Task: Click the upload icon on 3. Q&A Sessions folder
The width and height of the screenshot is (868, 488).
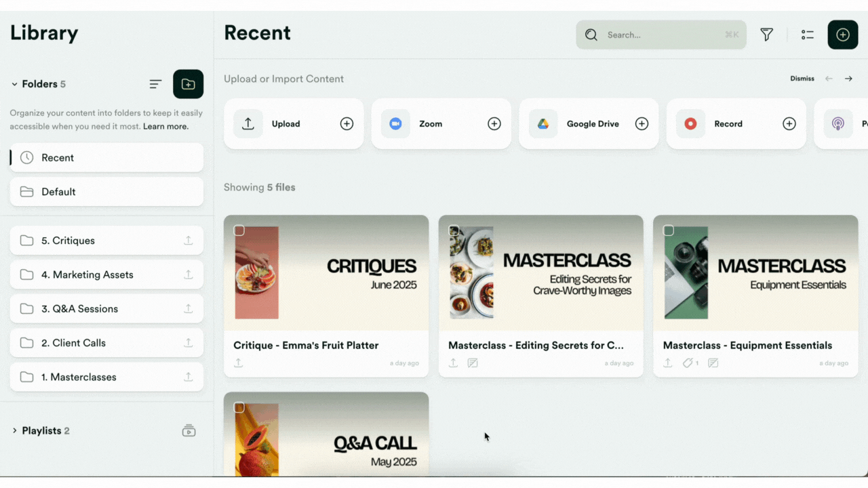Action: coord(189,308)
